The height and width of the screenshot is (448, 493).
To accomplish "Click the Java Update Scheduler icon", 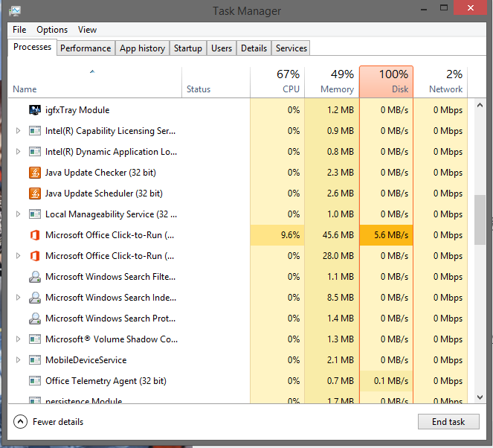I will [x=34, y=193].
